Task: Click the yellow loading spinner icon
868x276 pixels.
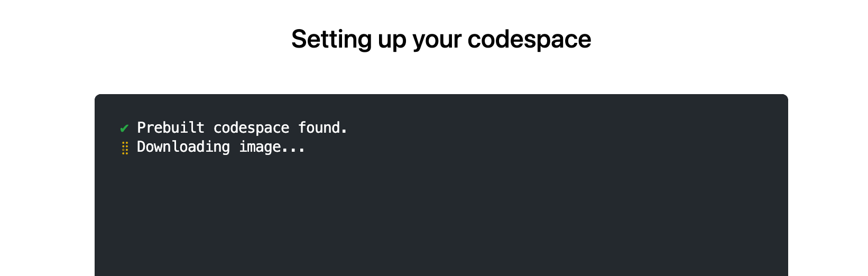Action: pos(125,148)
